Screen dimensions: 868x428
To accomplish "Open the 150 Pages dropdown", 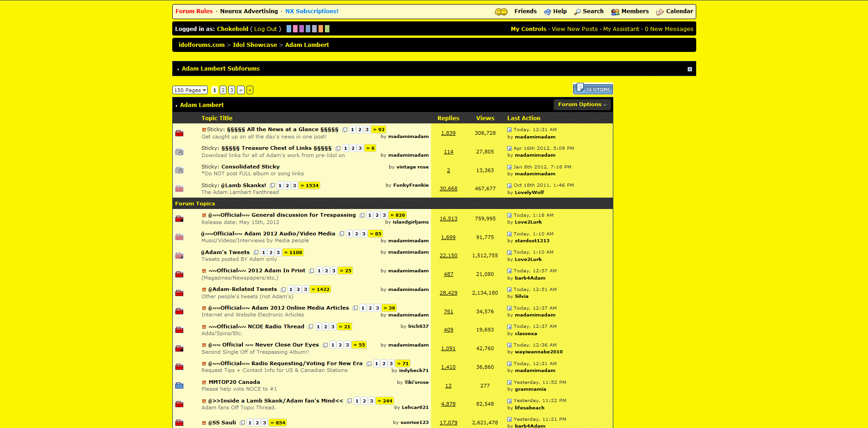I will coord(190,90).
